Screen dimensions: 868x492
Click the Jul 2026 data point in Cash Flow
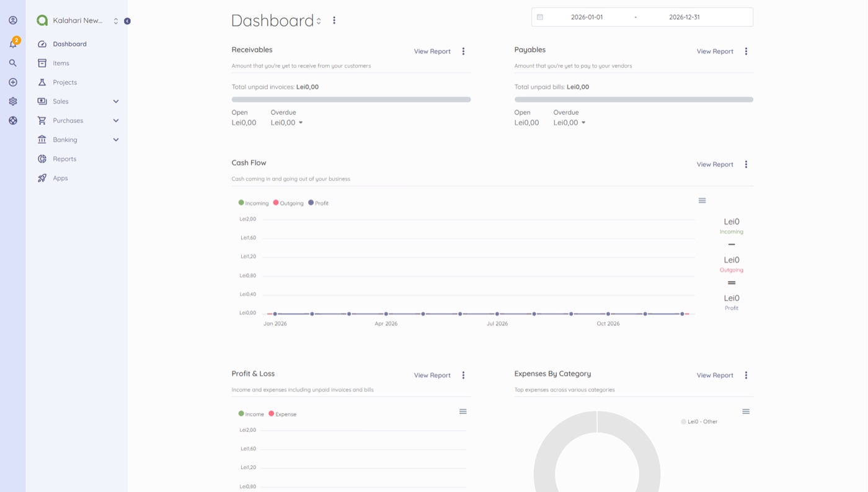click(497, 314)
